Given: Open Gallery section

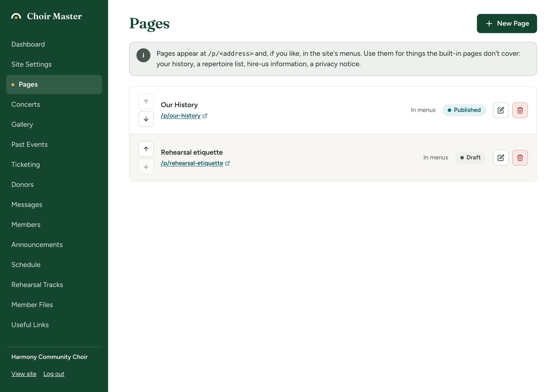Looking at the screenshot, I should click(54, 124).
